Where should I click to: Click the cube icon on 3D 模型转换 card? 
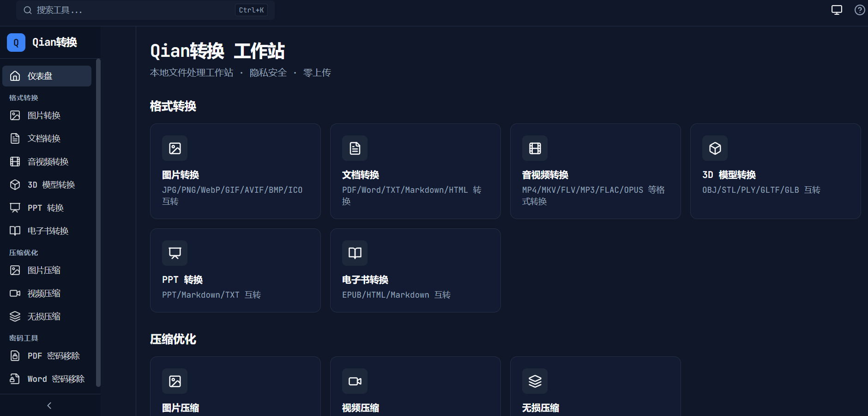715,148
